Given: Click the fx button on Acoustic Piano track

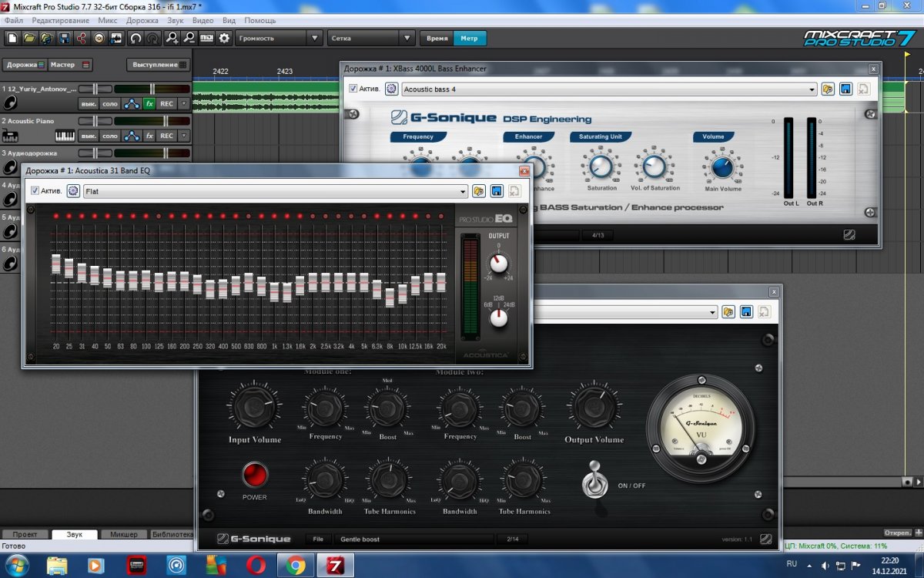Looking at the screenshot, I should (x=149, y=136).
